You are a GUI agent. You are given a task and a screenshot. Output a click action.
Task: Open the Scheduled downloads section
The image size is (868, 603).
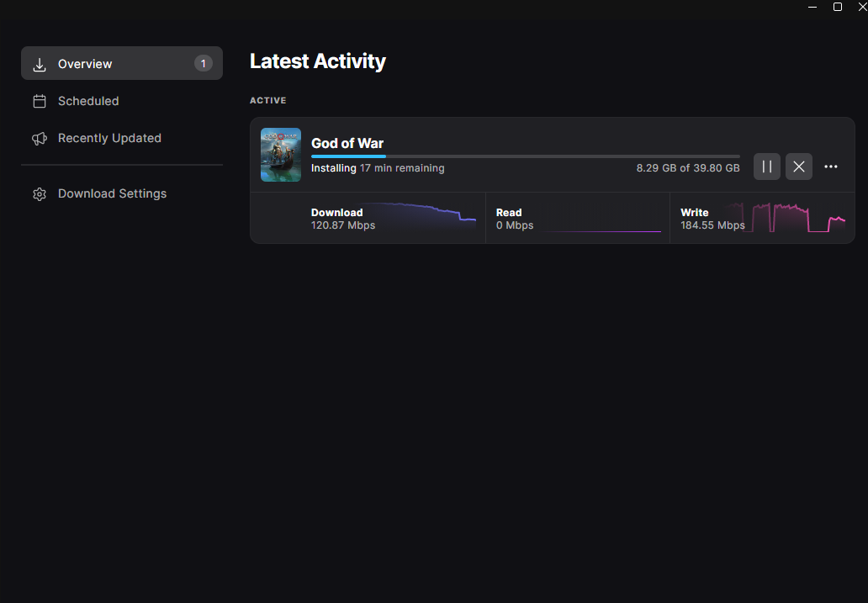coord(122,101)
